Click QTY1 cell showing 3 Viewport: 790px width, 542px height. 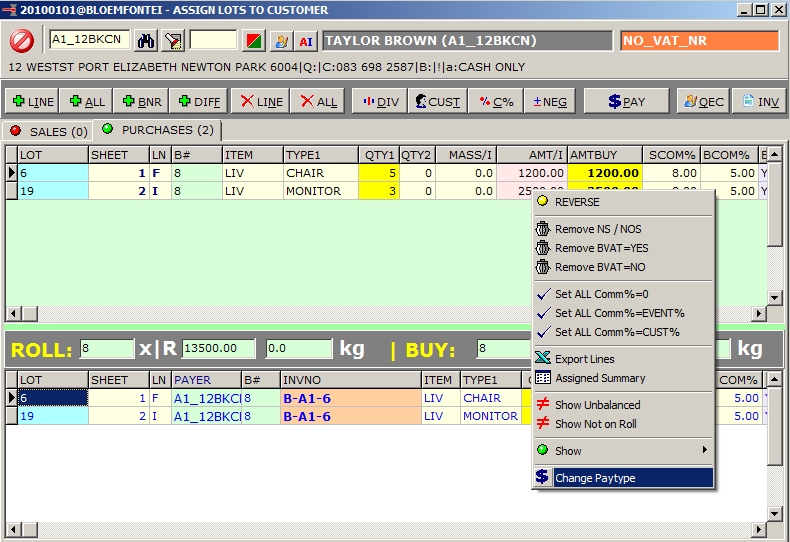pos(379,191)
